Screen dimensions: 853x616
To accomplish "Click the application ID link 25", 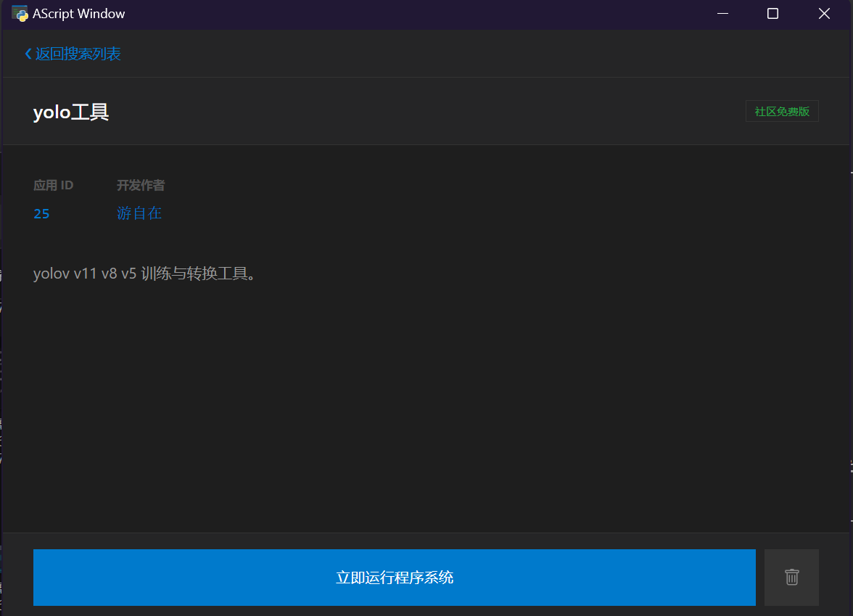I will [41, 213].
